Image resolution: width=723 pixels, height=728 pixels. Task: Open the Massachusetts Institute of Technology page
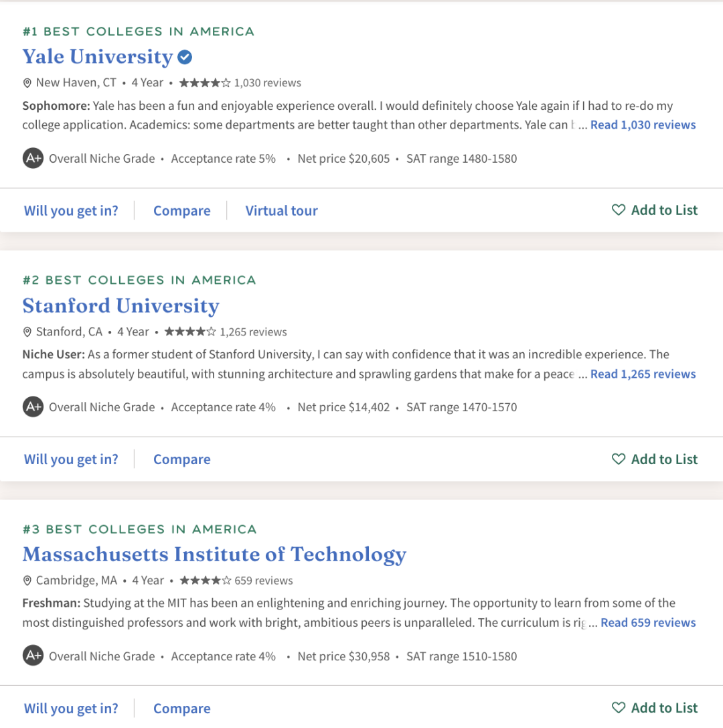pos(214,555)
